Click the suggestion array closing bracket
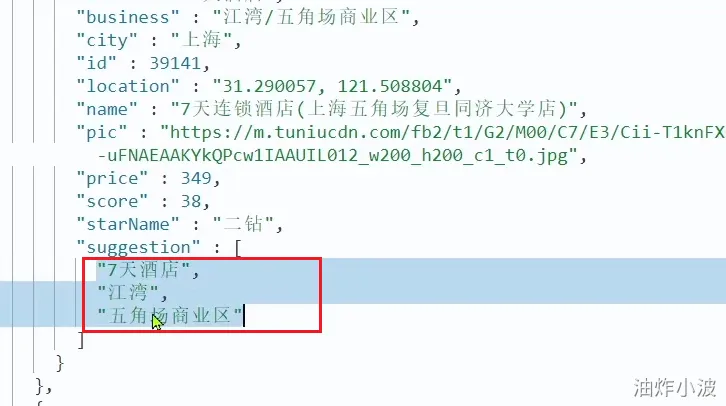Screen dimensions: 726x406 click(x=81, y=340)
